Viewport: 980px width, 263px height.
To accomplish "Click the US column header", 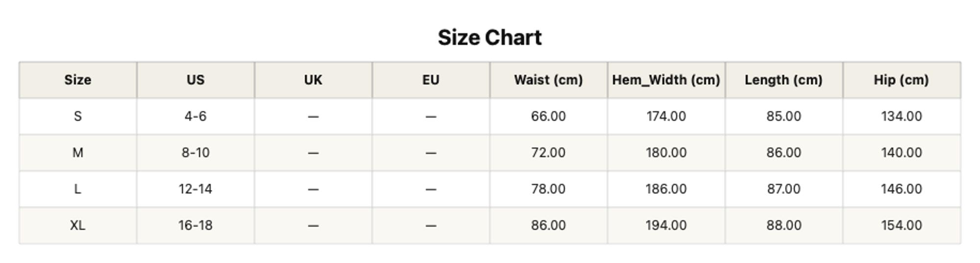I will coord(196,80).
